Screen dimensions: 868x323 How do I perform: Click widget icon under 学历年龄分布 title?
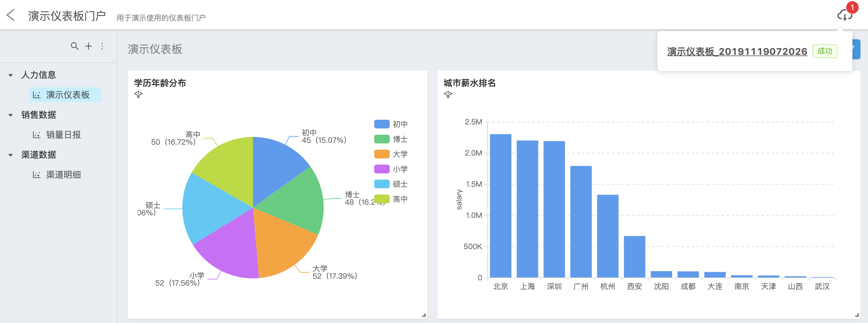click(138, 94)
